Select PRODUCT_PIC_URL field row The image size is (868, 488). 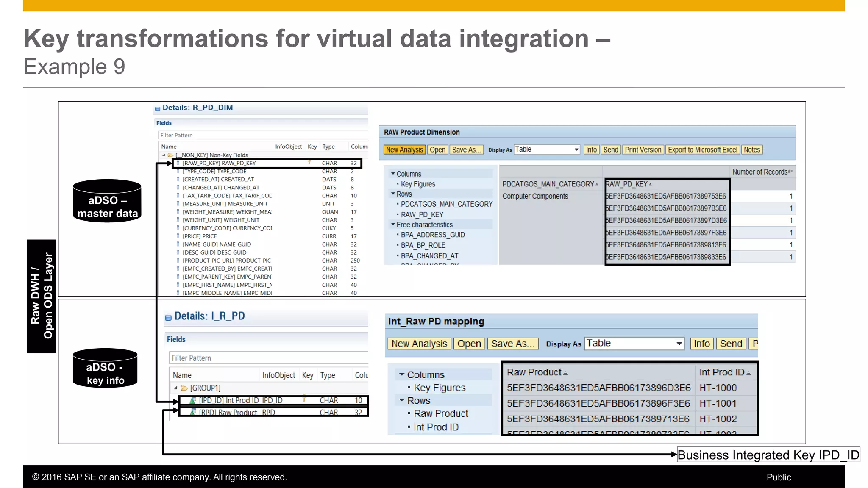[x=267, y=261]
